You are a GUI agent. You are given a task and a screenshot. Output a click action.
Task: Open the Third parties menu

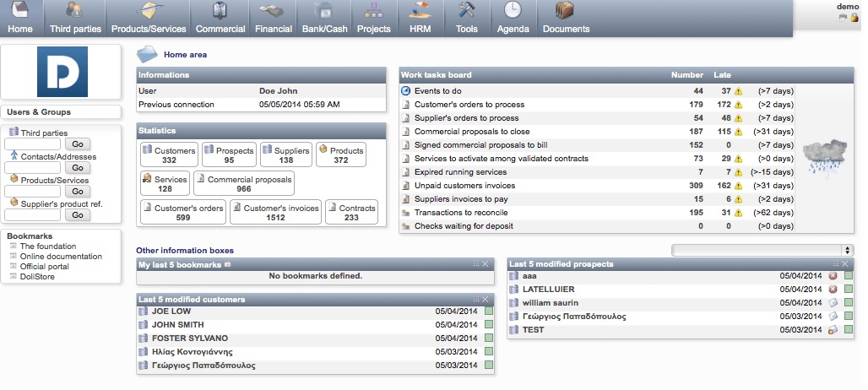pos(75,19)
